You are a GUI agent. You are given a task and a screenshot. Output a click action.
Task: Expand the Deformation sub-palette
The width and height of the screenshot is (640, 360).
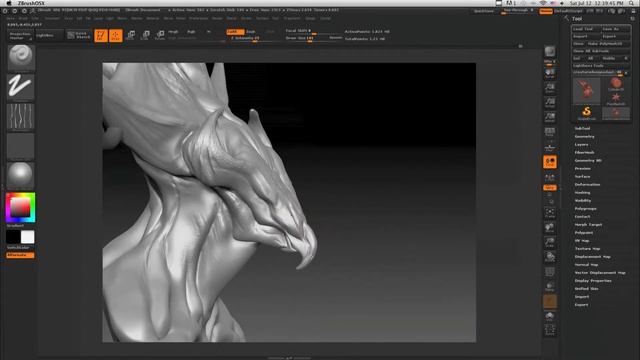click(x=587, y=184)
